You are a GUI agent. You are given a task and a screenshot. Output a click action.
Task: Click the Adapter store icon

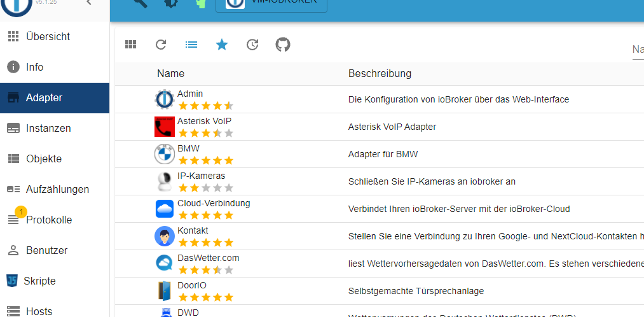point(13,98)
